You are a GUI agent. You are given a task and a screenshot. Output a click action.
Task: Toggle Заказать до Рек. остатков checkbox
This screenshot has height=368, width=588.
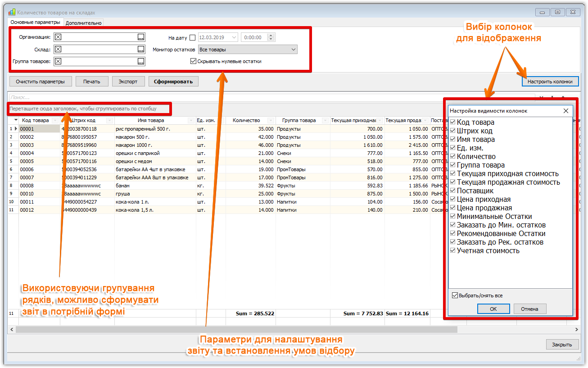point(453,242)
